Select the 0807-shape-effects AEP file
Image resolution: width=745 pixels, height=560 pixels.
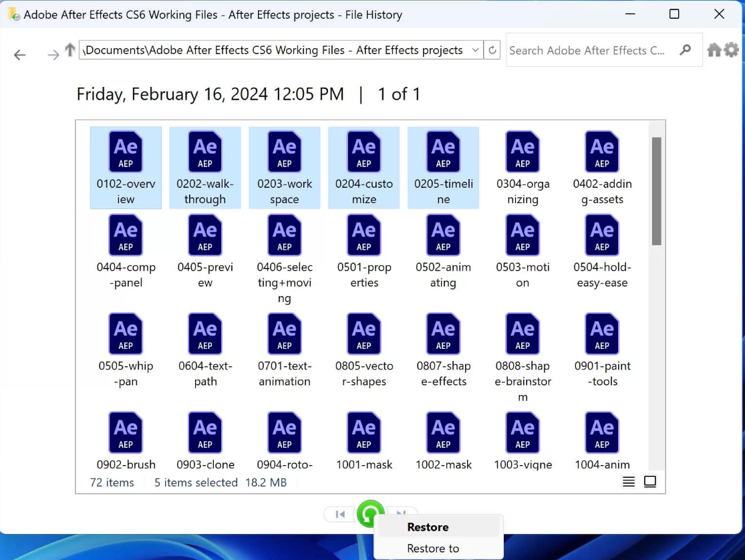pyautogui.click(x=443, y=350)
